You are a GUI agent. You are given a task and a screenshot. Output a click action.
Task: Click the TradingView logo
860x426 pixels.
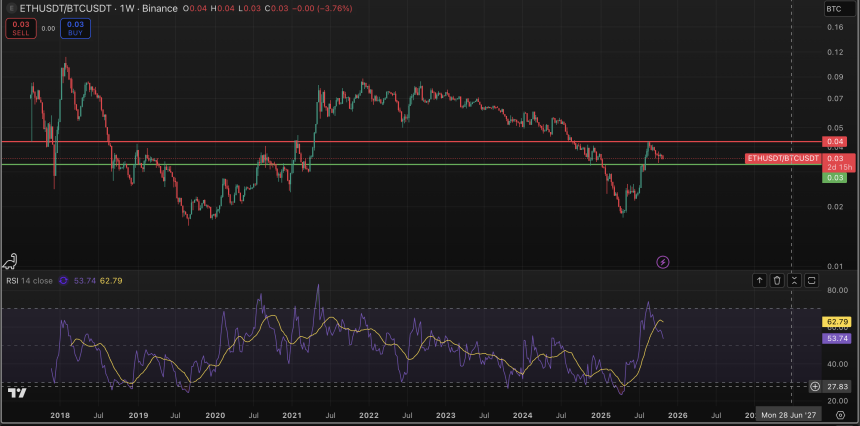click(x=14, y=392)
